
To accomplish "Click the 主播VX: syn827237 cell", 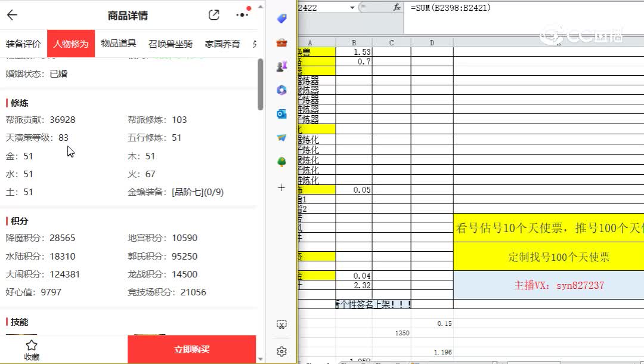I will [x=549, y=285].
